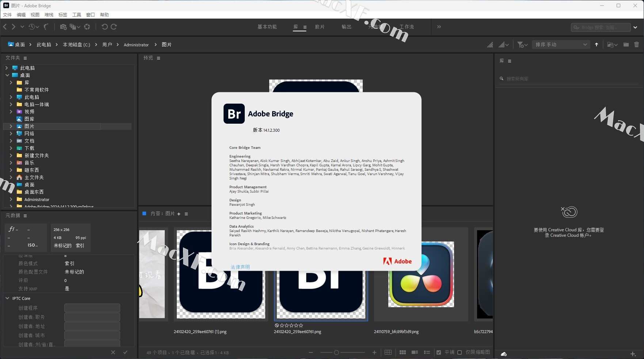Open the 元数据 panel menu
The image size is (644, 359).
click(25, 216)
